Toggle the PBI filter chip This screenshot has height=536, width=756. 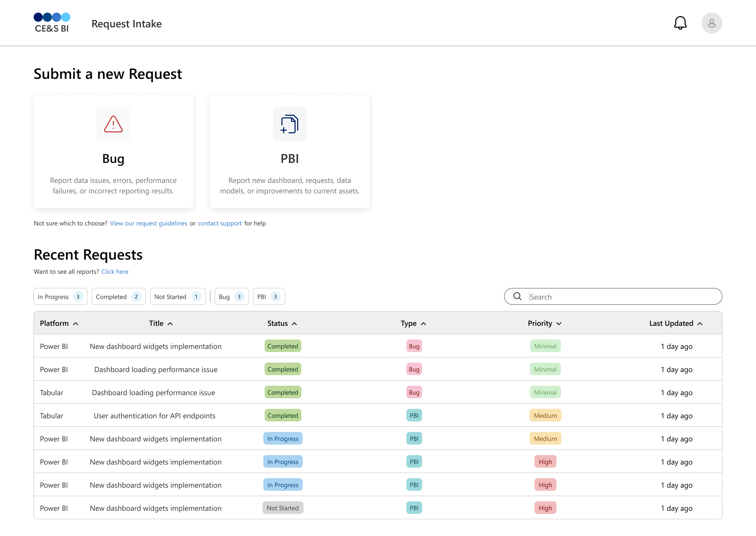point(269,296)
